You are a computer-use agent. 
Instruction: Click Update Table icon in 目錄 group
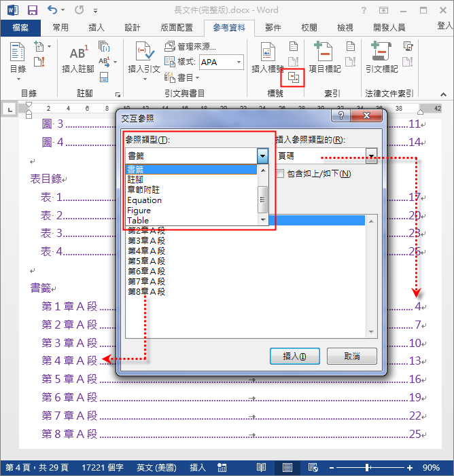[x=39, y=62]
